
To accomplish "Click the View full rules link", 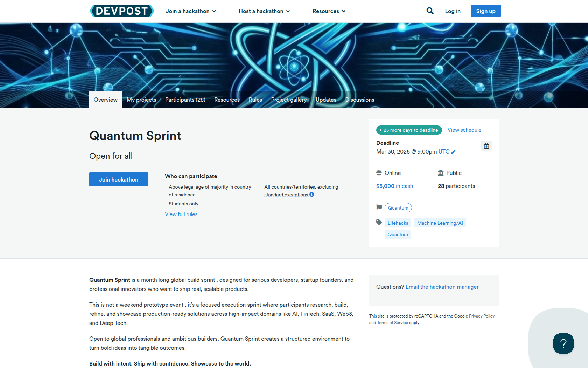I will pyautogui.click(x=181, y=214).
